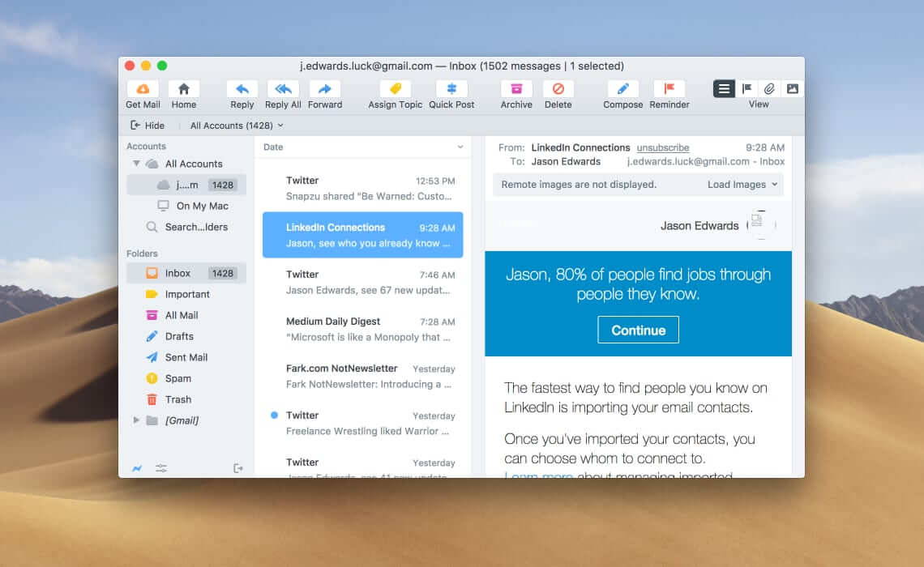
Task: Forward the selected email
Action: (x=325, y=89)
